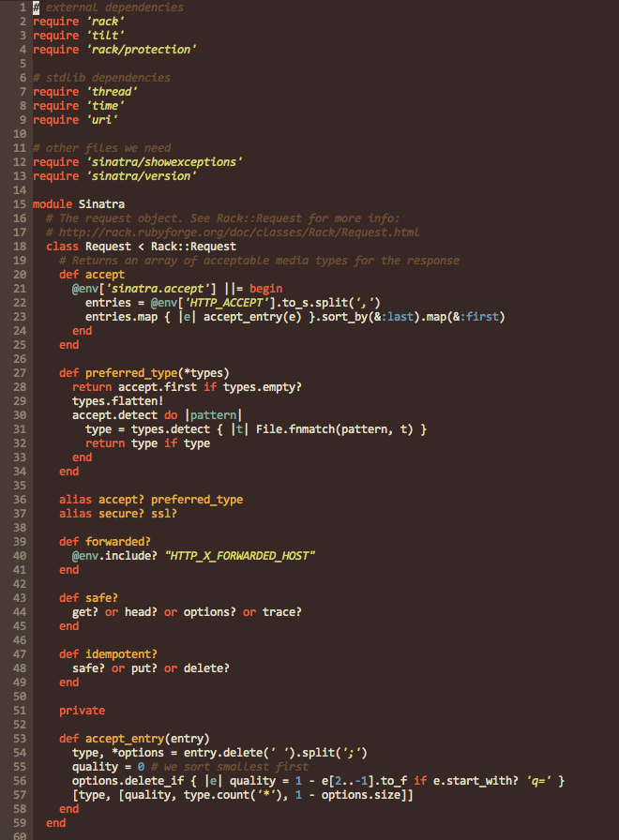
Task: Click 'trace?' on line 44
Action: point(282,612)
